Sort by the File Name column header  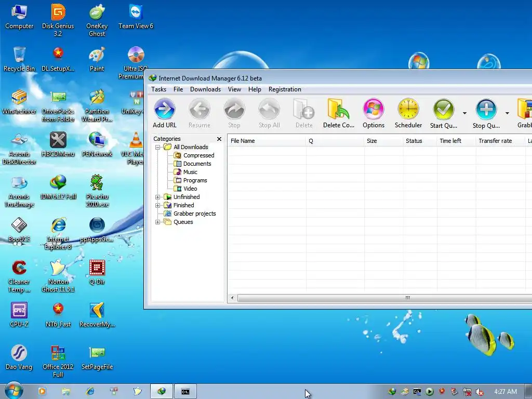click(267, 141)
